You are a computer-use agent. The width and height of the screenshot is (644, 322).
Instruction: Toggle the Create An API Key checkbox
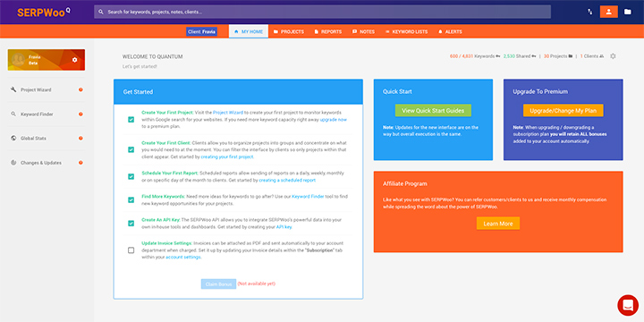(x=131, y=224)
